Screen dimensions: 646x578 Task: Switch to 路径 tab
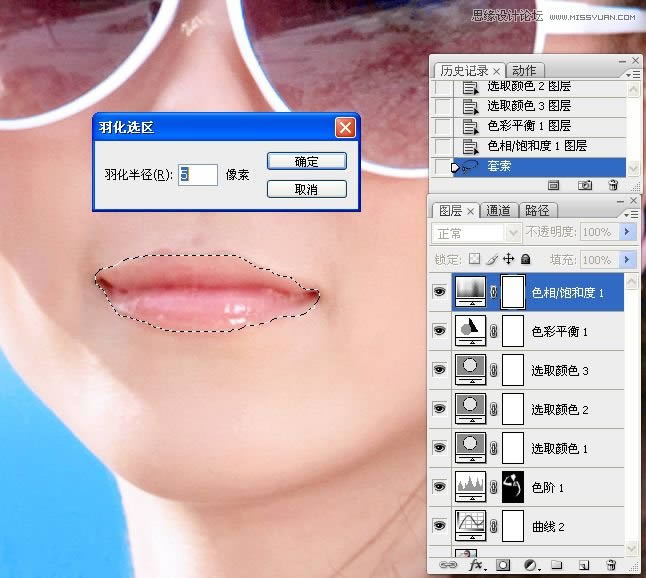(x=537, y=211)
